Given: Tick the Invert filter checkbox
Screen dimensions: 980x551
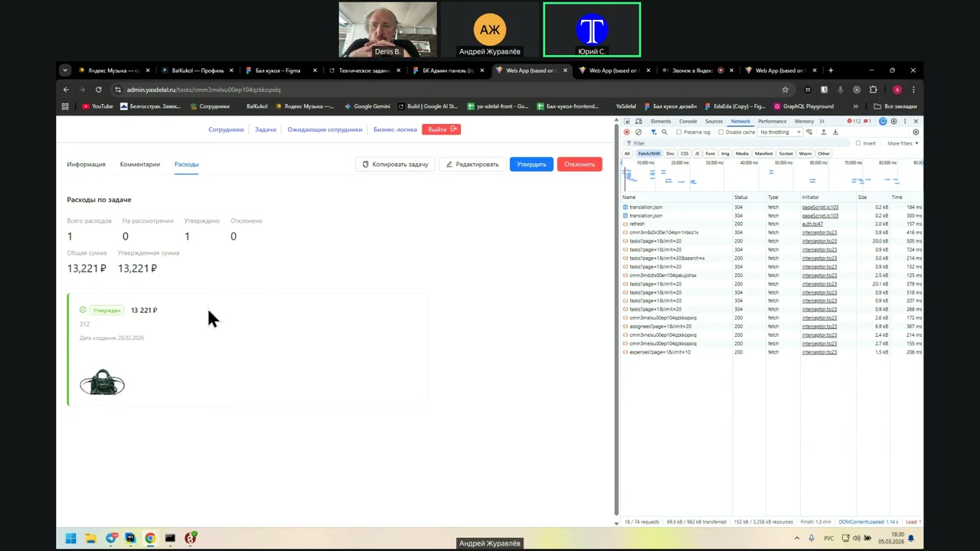Looking at the screenshot, I should pyautogui.click(x=858, y=143).
